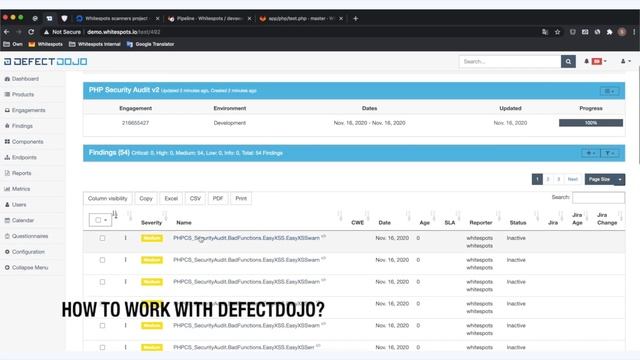The width and height of the screenshot is (640, 360).
Task: Open Endpoints in the sidebar
Action: [x=20, y=157]
